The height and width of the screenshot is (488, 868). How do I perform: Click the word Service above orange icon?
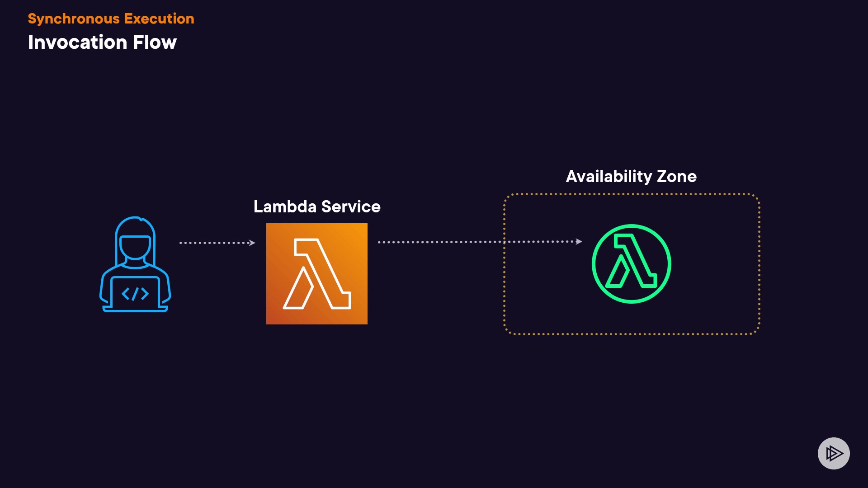pyautogui.click(x=351, y=206)
